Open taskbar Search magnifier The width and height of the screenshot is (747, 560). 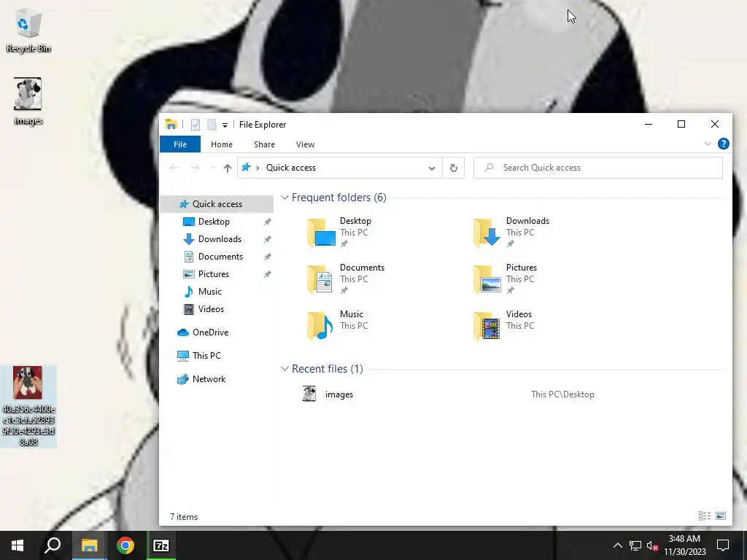(x=53, y=545)
